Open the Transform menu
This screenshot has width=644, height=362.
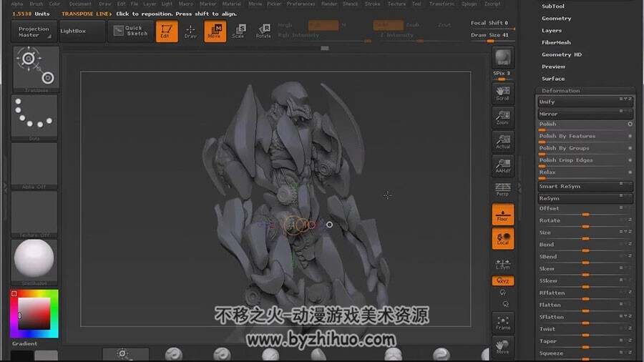[441, 4]
